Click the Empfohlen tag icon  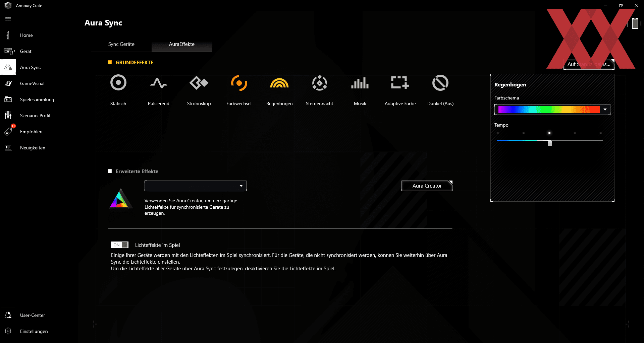tap(8, 132)
